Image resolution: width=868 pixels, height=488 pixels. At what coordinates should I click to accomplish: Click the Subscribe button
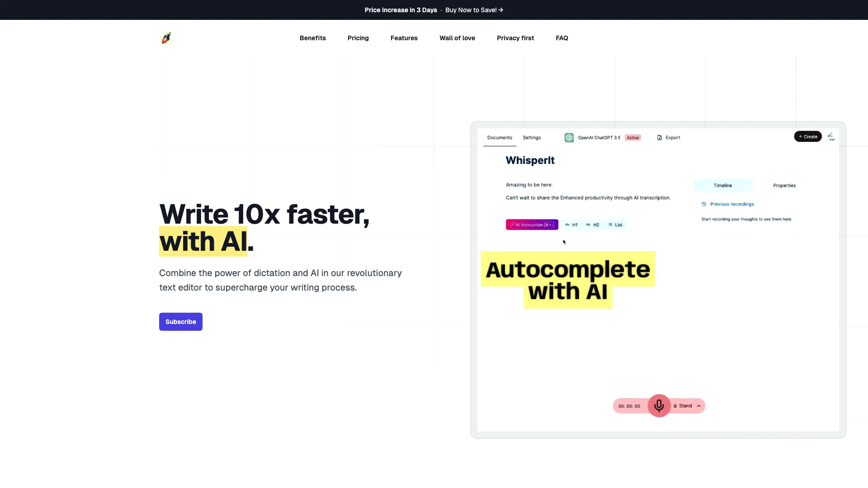[x=181, y=322]
